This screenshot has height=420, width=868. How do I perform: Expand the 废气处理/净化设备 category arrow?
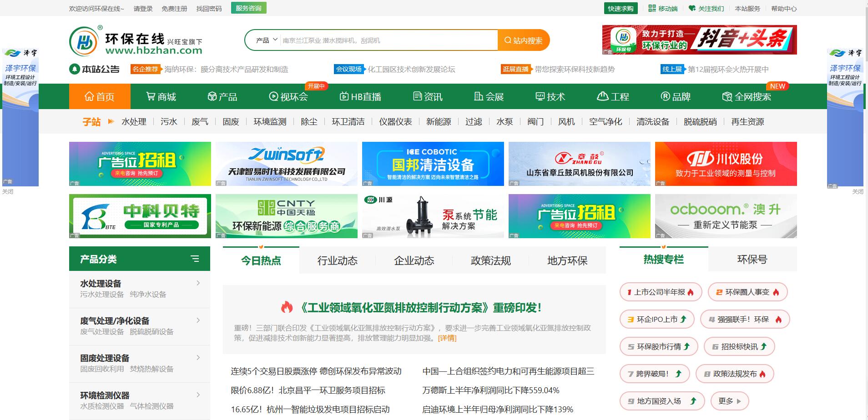click(x=198, y=320)
